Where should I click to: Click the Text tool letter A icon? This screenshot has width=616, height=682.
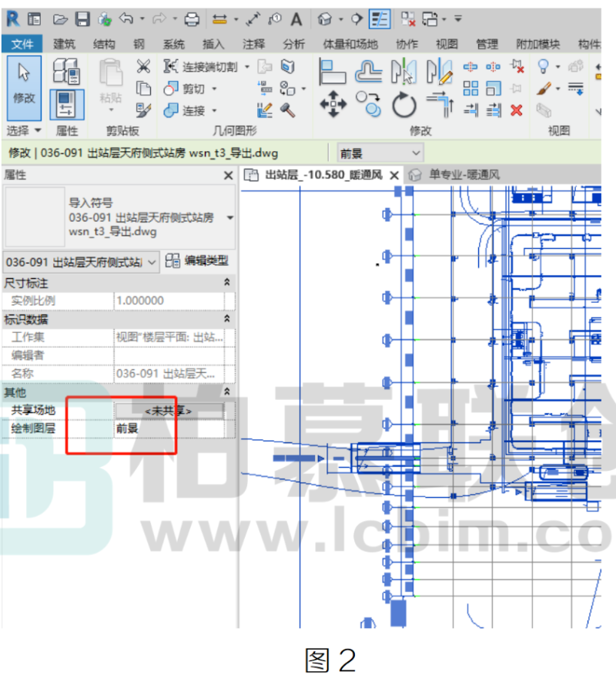tap(296, 19)
